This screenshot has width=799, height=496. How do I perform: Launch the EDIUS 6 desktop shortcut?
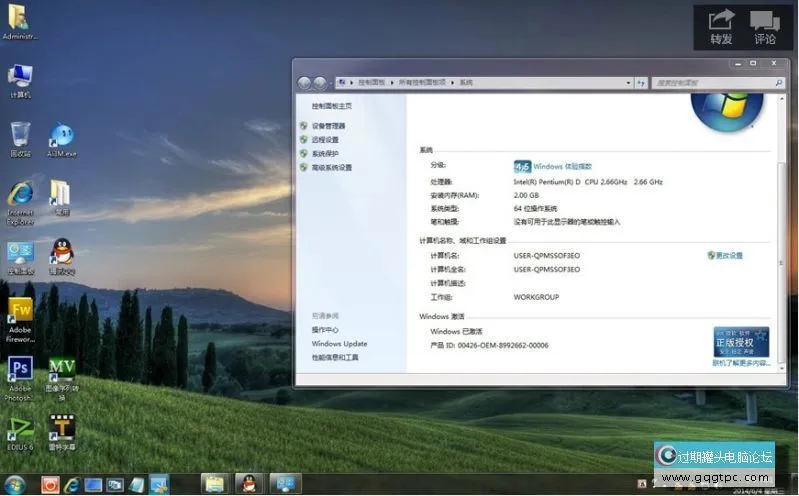(20, 434)
